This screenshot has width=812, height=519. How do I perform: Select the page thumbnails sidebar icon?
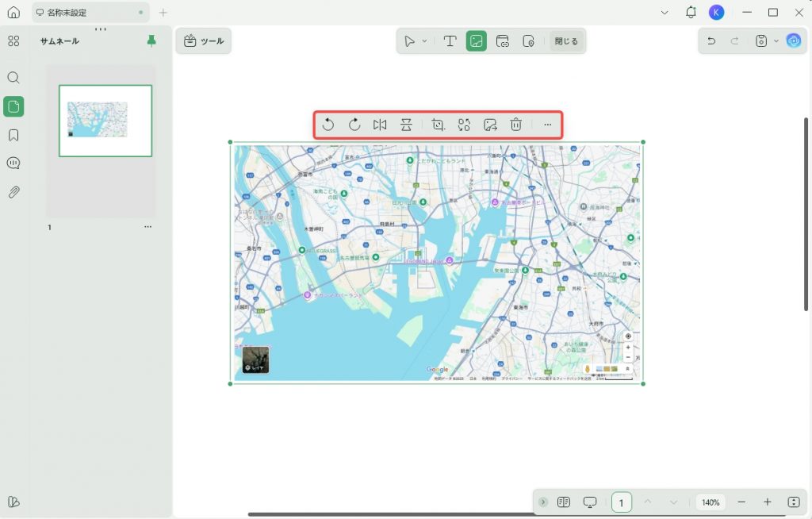click(14, 107)
